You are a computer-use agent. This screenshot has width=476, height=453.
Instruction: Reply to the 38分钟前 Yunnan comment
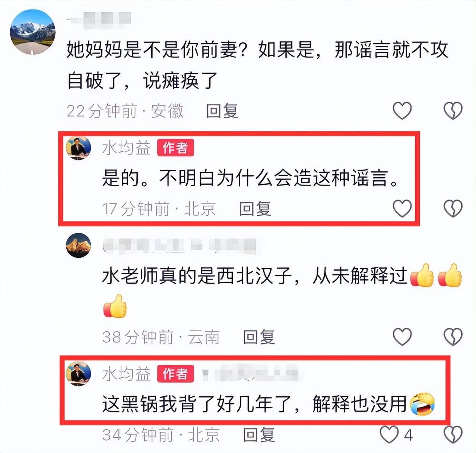pos(259,337)
